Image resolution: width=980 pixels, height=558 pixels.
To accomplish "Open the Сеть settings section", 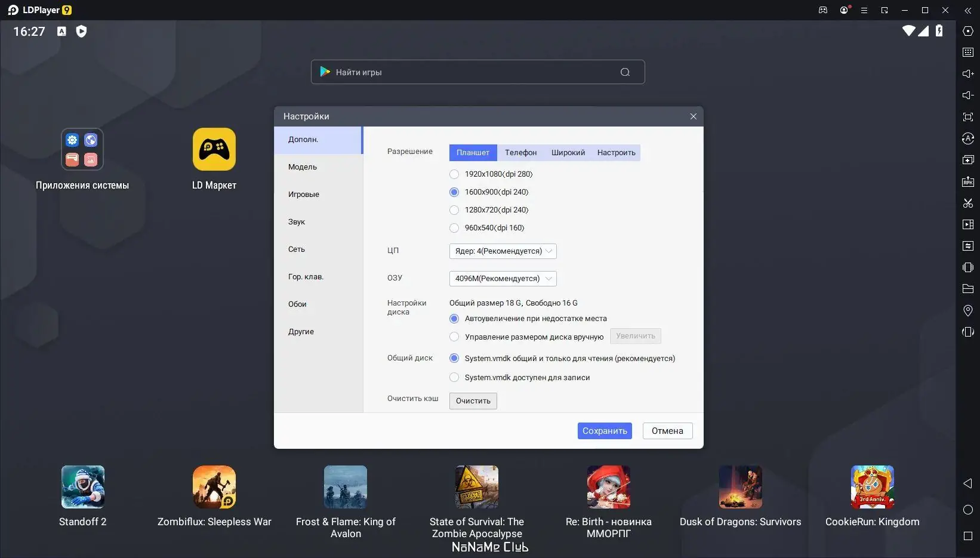I will tap(318, 249).
